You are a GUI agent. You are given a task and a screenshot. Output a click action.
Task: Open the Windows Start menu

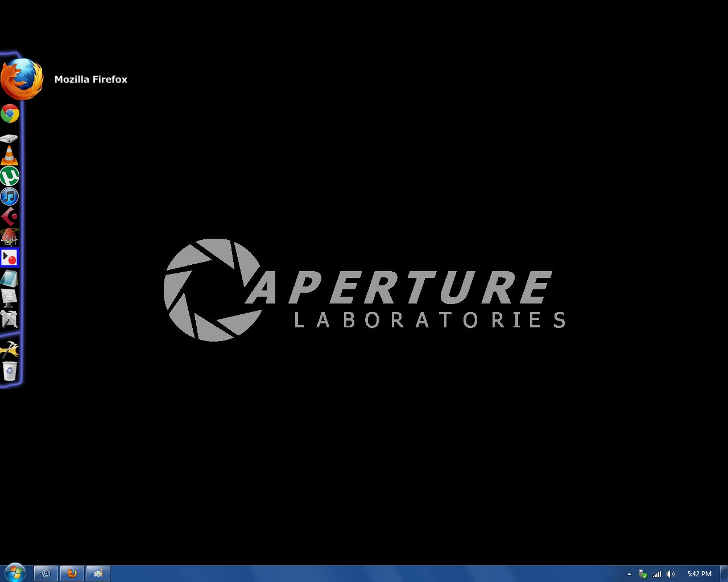[x=15, y=573]
